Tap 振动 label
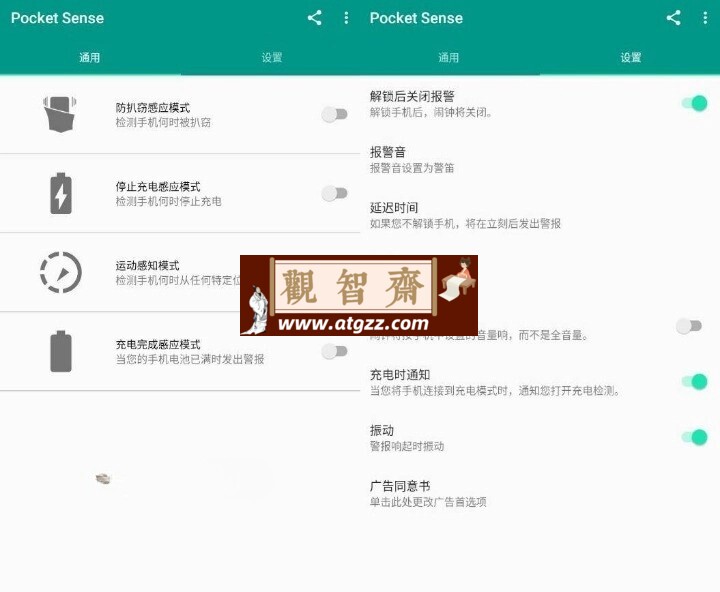Viewport: 720px width, 592px height. [x=382, y=430]
